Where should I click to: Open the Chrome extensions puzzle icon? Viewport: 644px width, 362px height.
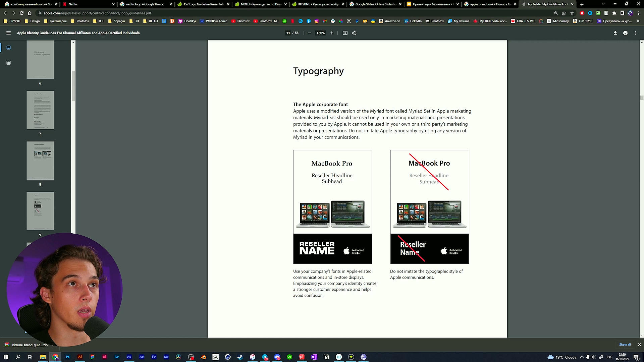tap(614, 13)
